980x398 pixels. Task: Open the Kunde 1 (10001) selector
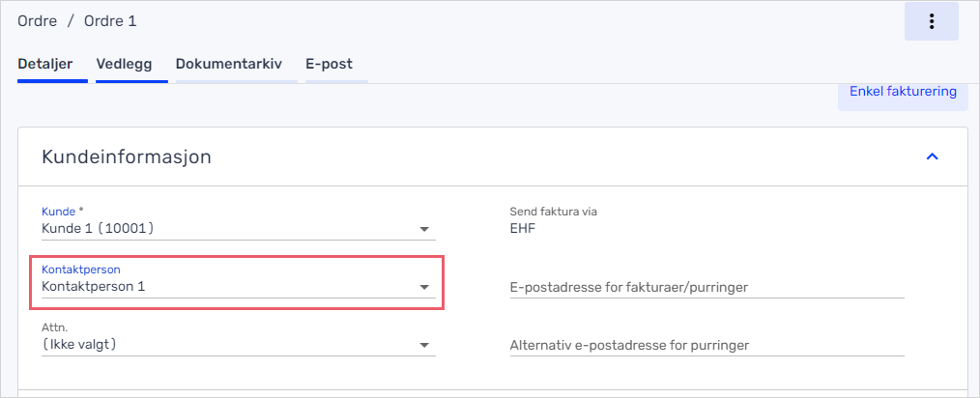[x=238, y=229]
